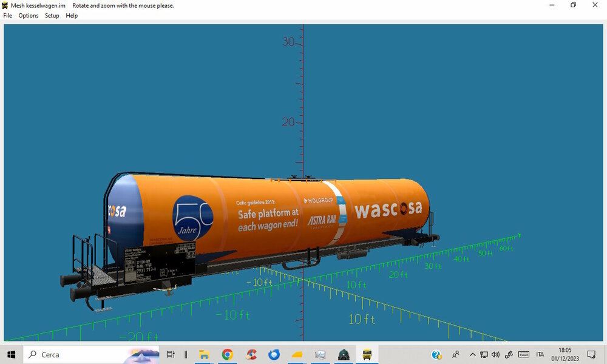Open the network status tray icon
This screenshot has width=607, height=364.
[484, 354]
